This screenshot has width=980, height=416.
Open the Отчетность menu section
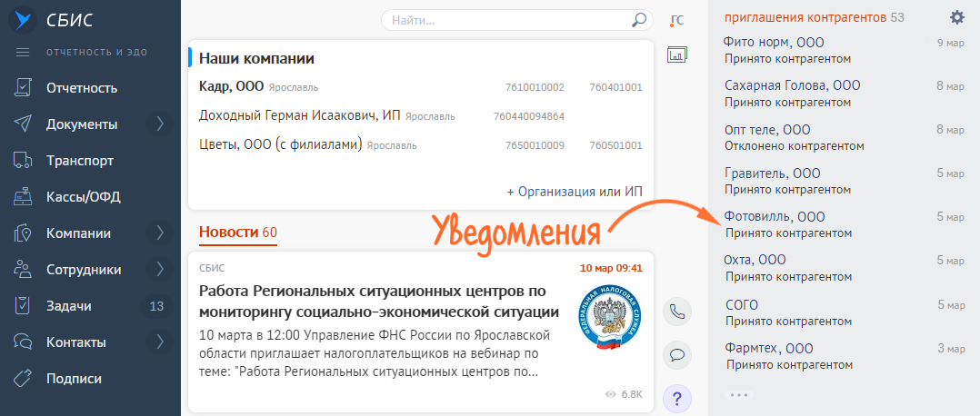click(x=82, y=88)
